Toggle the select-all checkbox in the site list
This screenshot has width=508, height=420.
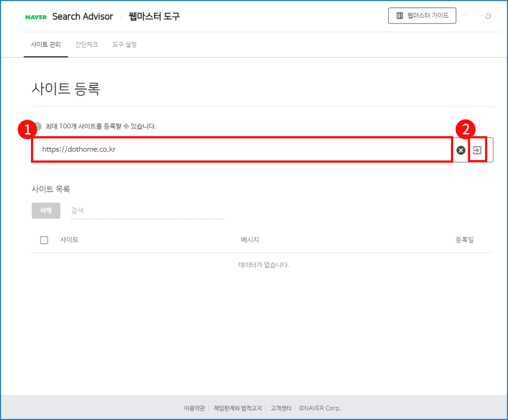coord(43,240)
